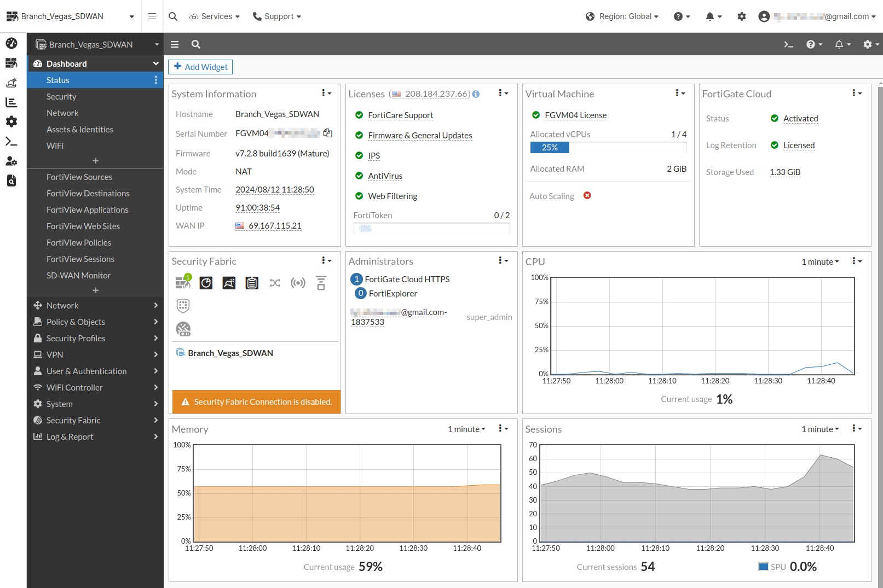883x588 pixels.
Task: Open the search magnifier in the dashboard toolbar
Action: pos(195,44)
